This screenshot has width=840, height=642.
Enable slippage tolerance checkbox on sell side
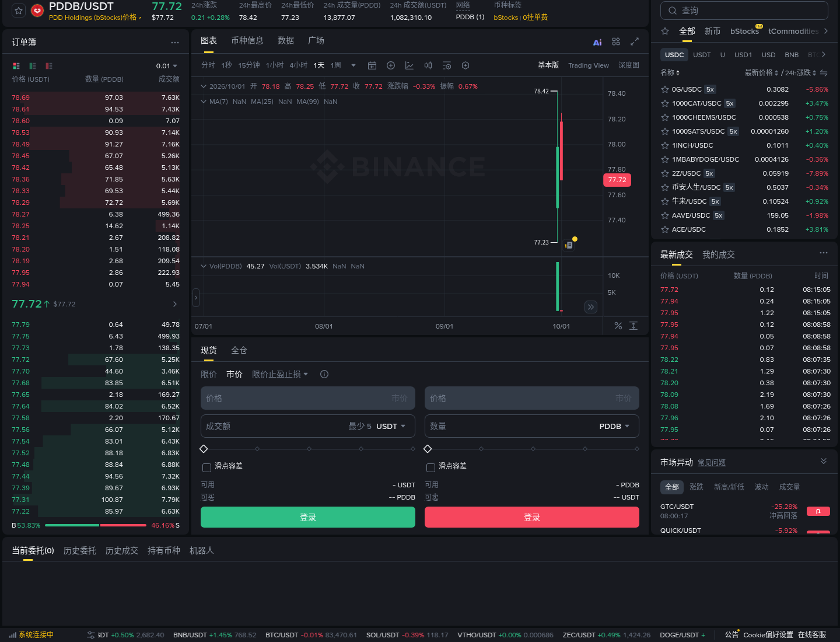click(x=430, y=467)
